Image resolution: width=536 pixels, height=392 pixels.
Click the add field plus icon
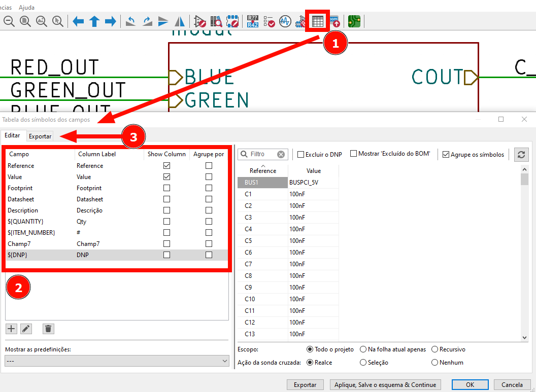coord(11,329)
